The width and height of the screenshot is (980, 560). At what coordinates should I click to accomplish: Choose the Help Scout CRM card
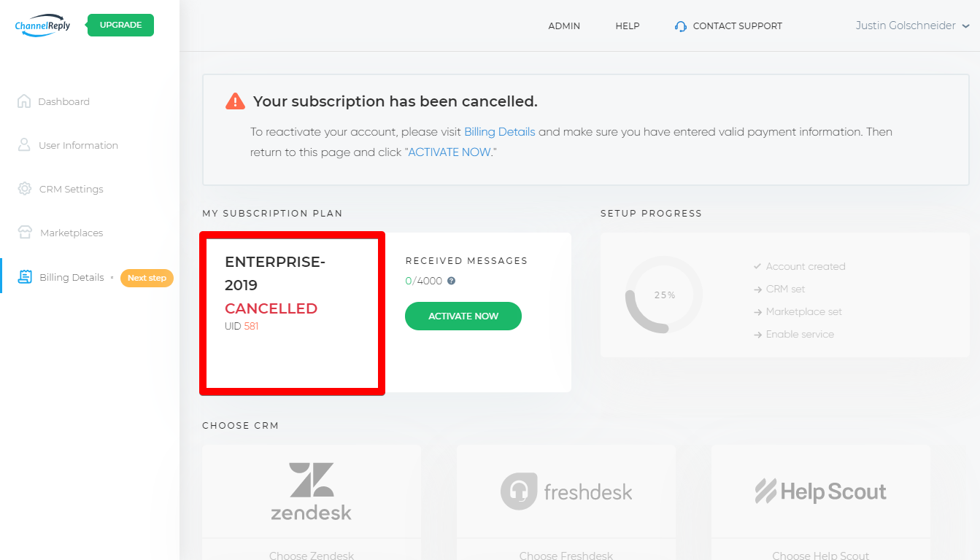tap(821, 502)
